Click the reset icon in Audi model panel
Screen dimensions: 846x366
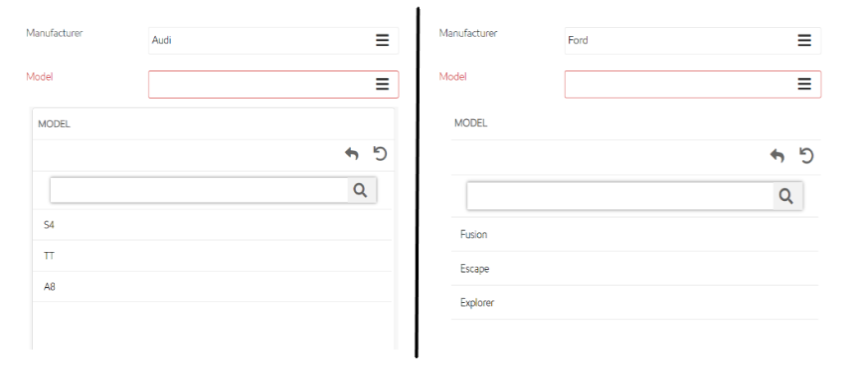[380, 154]
